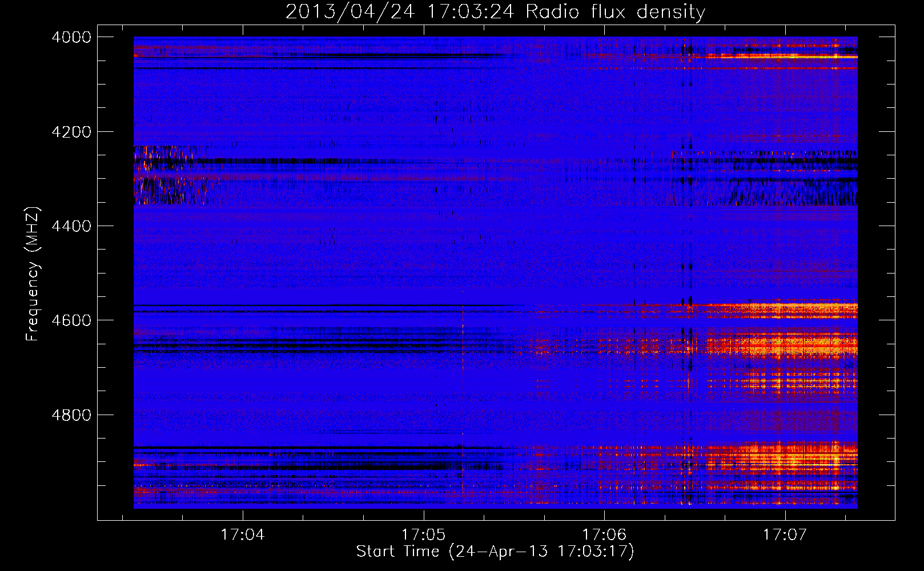Click the "Frequency (MHZ)" axis title
This screenshot has height=571, width=924.
tap(33, 274)
